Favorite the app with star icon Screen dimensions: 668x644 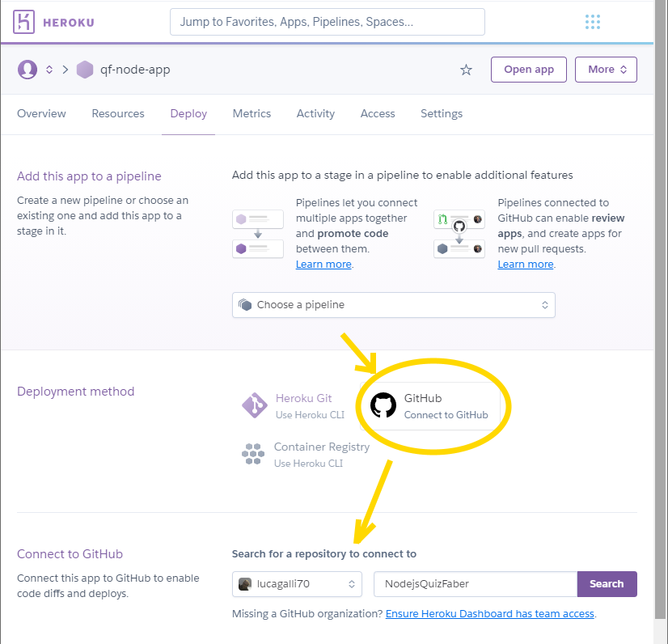(x=466, y=70)
